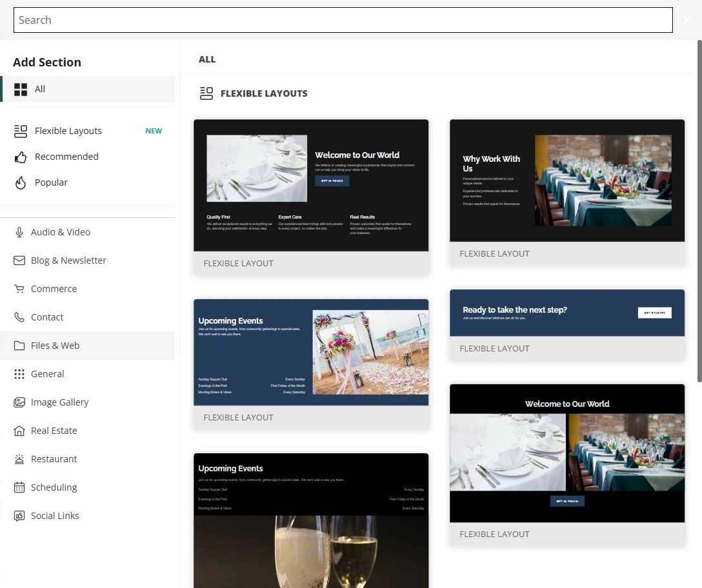
Task: Select the General category
Action: point(88,374)
